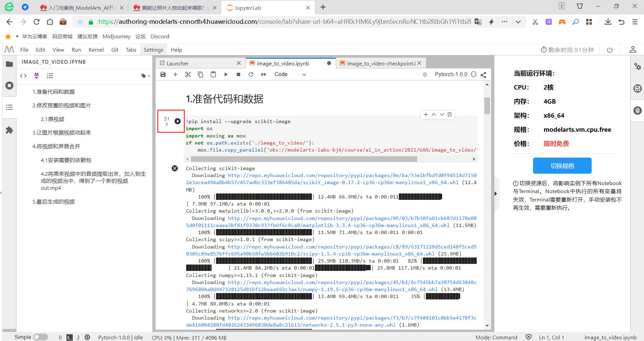Screen dimensions: 644x341
Task: Cut the selected cell with scissors icon
Action: point(188,74)
